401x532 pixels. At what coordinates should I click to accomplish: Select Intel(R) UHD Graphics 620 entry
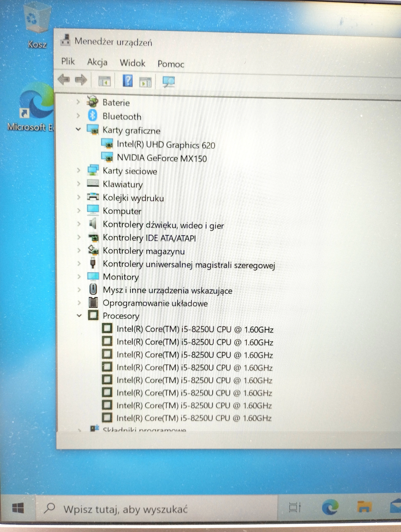166,145
